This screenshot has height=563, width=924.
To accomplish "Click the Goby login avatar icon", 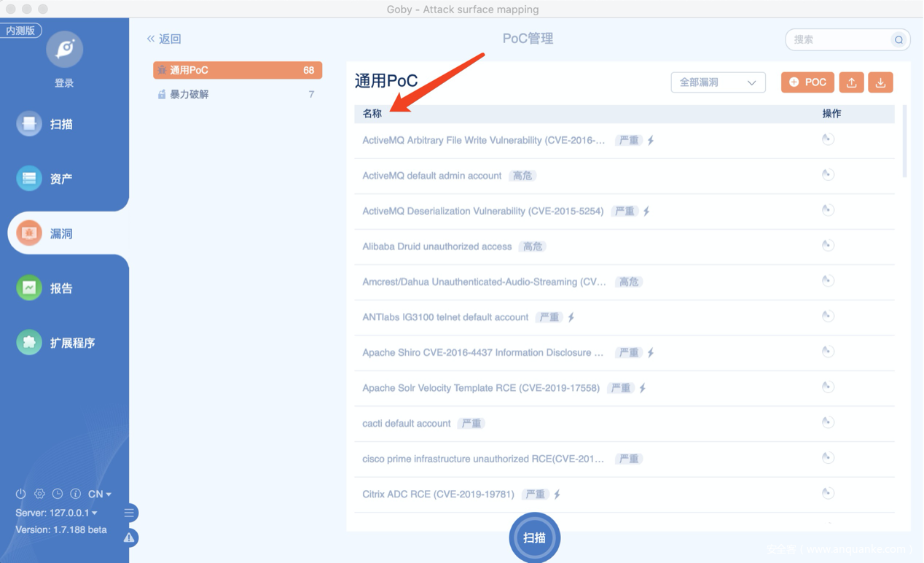I will pyautogui.click(x=64, y=49).
